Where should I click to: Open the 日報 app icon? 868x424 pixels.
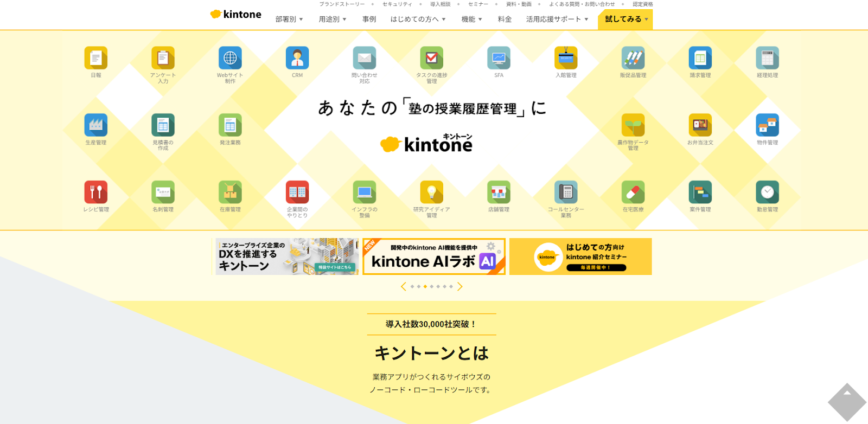point(96,58)
